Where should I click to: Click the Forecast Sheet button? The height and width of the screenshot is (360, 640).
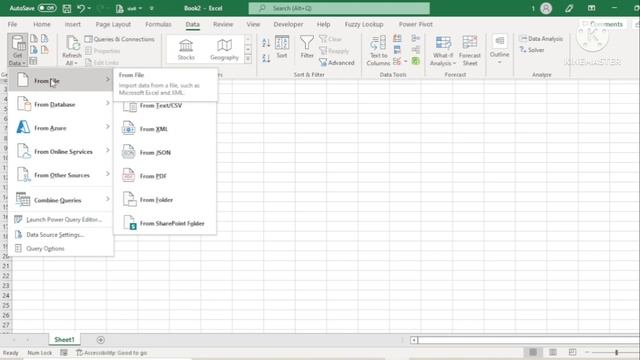[470, 51]
